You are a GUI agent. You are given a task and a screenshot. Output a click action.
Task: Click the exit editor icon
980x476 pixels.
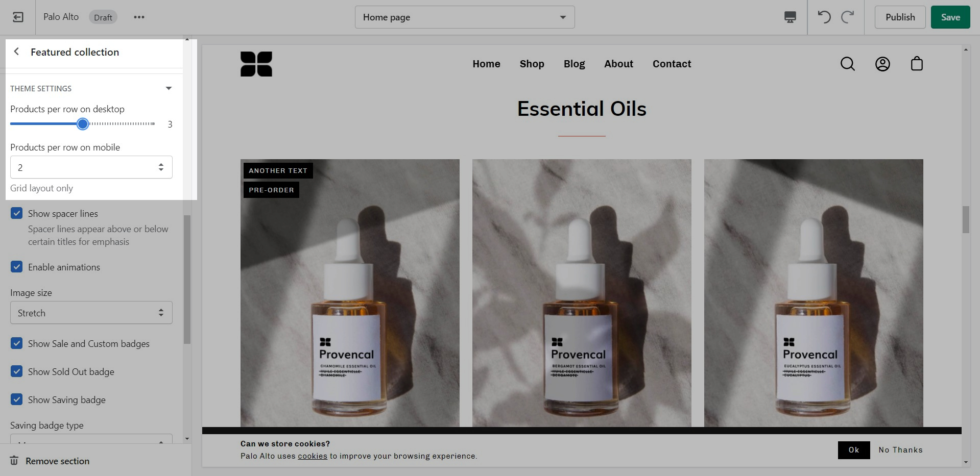18,17
